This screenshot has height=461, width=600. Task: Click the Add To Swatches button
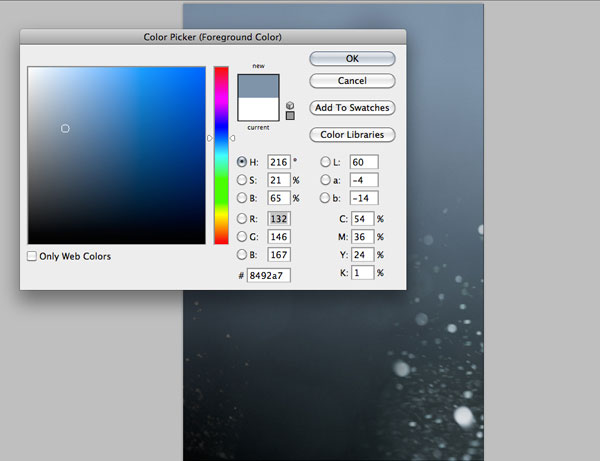click(x=352, y=108)
